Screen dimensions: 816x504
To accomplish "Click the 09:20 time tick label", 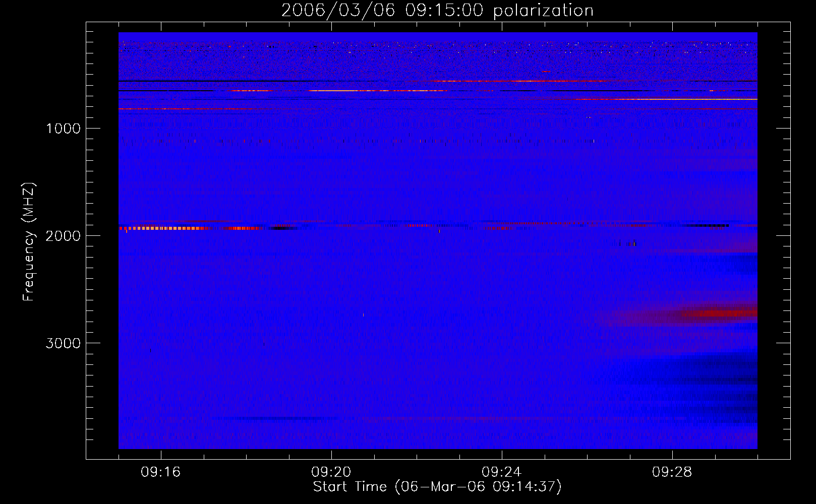I will pos(331,472).
